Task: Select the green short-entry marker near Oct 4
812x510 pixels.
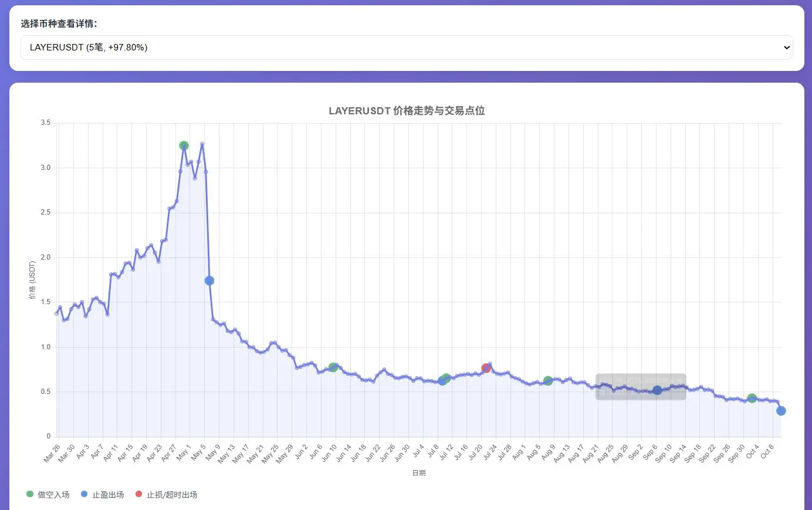Action: [x=752, y=399]
